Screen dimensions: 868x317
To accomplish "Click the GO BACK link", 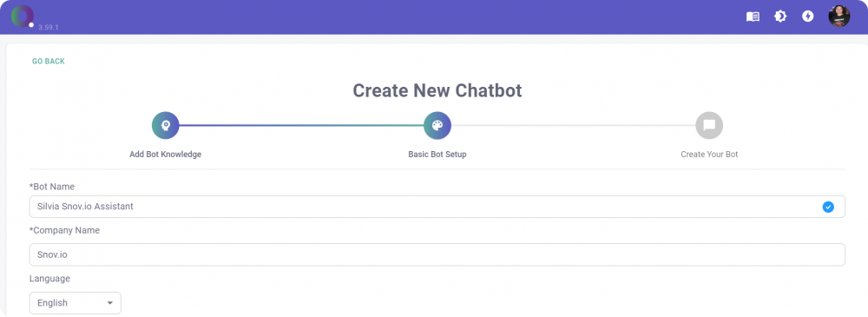I will pyautogui.click(x=48, y=62).
